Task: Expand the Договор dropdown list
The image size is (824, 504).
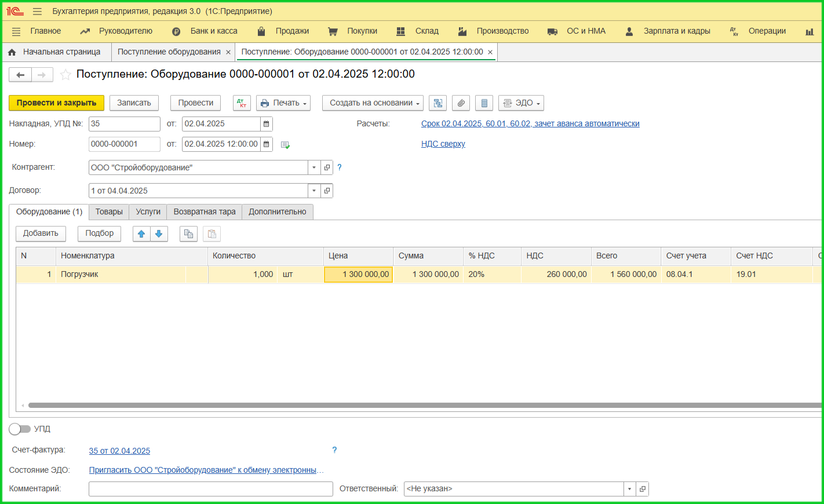Action: pos(314,191)
